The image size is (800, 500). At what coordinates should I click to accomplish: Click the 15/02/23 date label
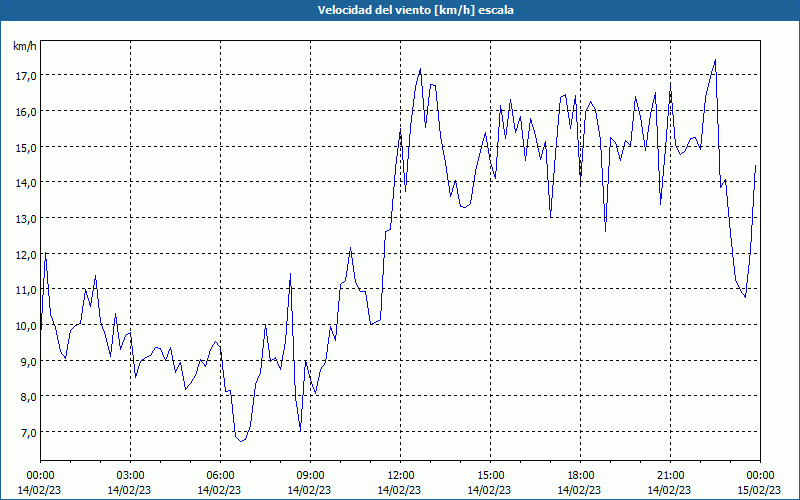(x=759, y=490)
